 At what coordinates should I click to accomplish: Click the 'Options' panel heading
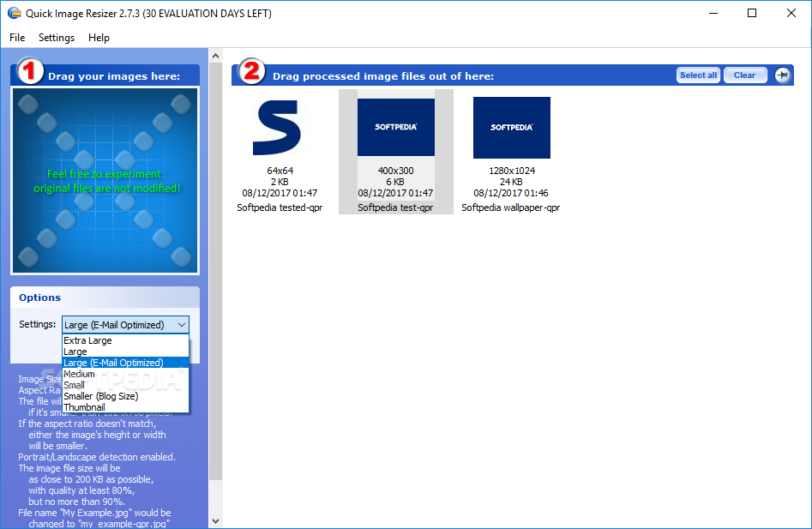pyautogui.click(x=40, y=298)
